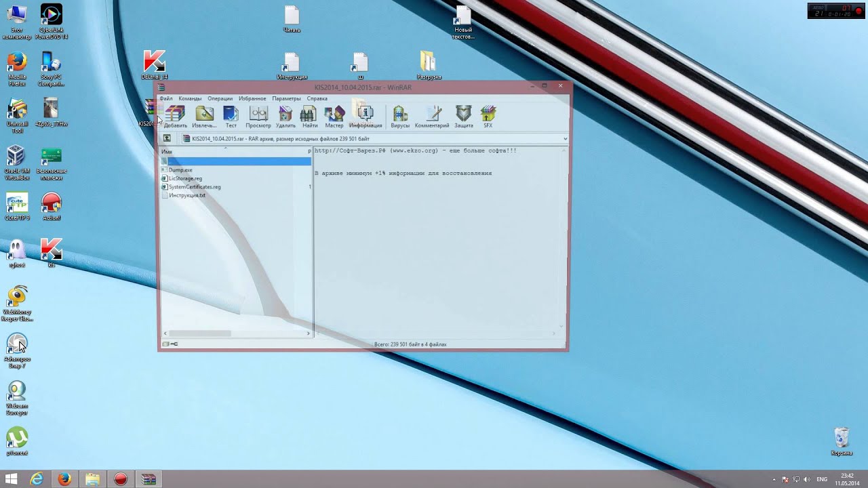
Task: Open Internet Explorer from the taskbar
Action: pos(37,479)
